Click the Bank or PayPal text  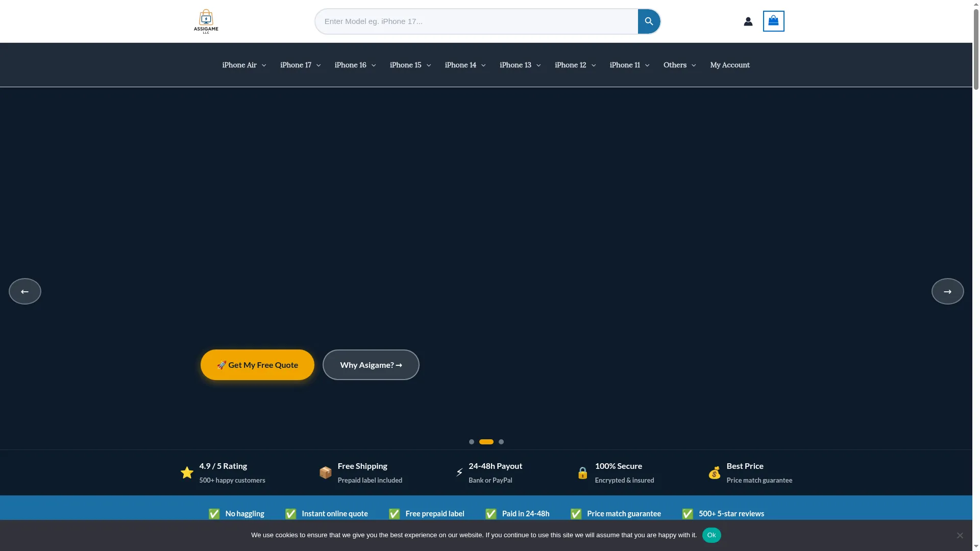coord(491,481)
